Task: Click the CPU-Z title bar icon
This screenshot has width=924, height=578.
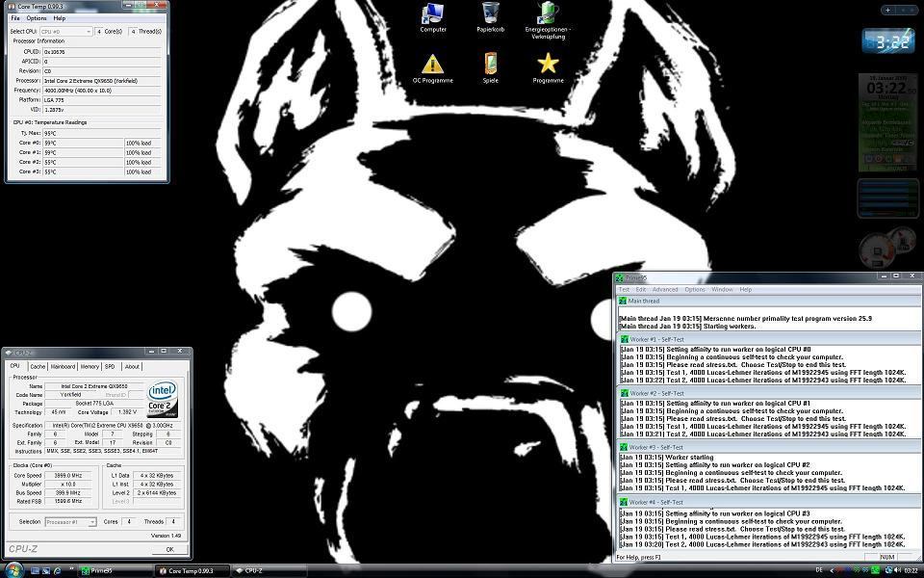Action: 10,353
